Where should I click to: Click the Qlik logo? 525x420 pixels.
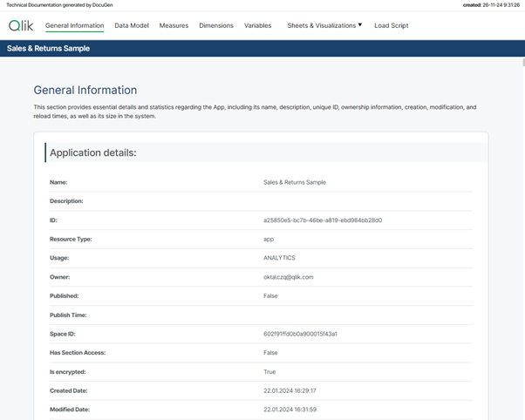[x=21, y=25]
